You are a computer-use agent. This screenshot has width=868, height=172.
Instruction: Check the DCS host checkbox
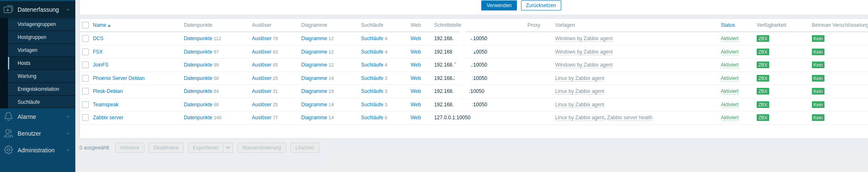tap(85, 39)
